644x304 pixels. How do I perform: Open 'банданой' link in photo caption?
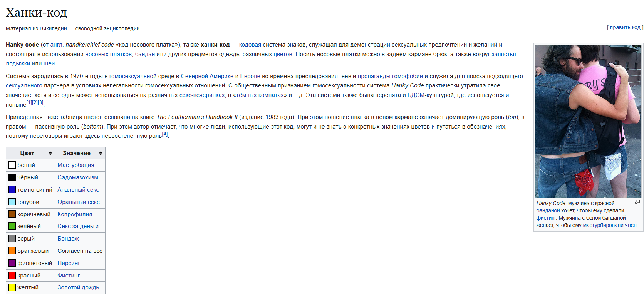(x=548, y=210)
